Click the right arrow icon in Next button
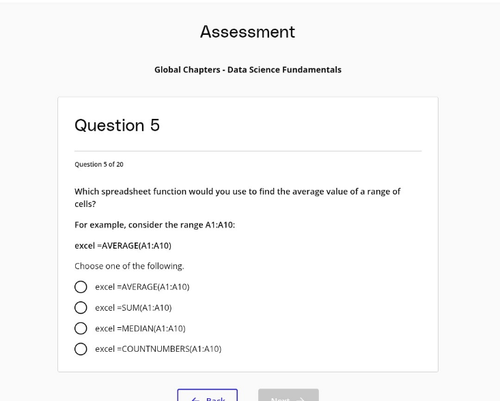 tap(300, 399)
